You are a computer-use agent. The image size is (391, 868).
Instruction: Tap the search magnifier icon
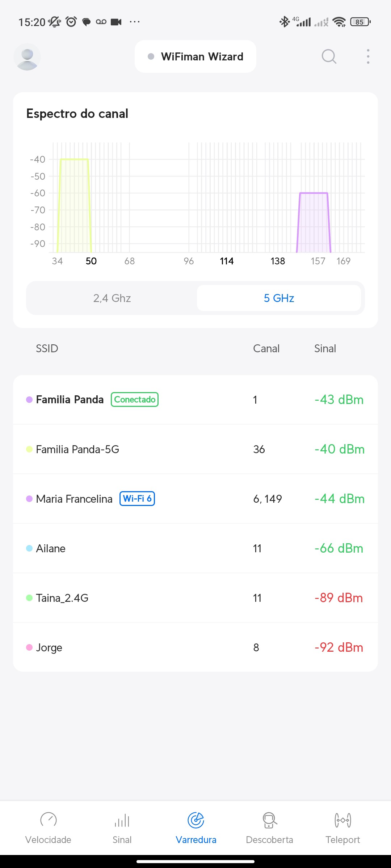pos(329,57)
